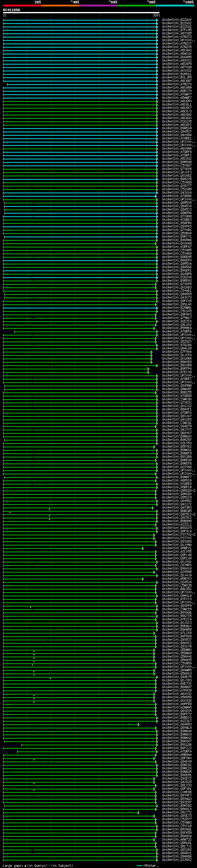Open the UniRef100_B2ZUU2 hit
197x868 pixels.
point(177,23)
